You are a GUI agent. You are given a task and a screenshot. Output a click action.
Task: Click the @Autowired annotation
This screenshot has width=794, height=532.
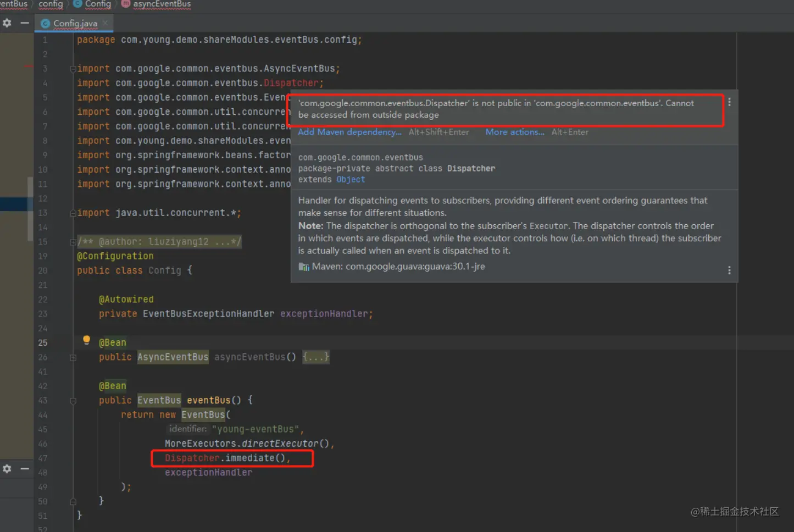pyautogui.click(x=126, y=300)
